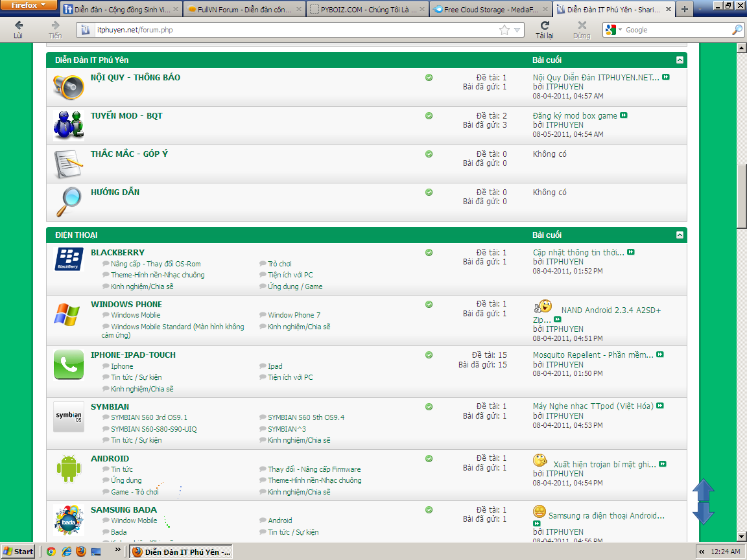Collapse the Diễn Đàn IT Phú Yên category
Viewport: 747px width, 560px height.
(x=680, y=60)
